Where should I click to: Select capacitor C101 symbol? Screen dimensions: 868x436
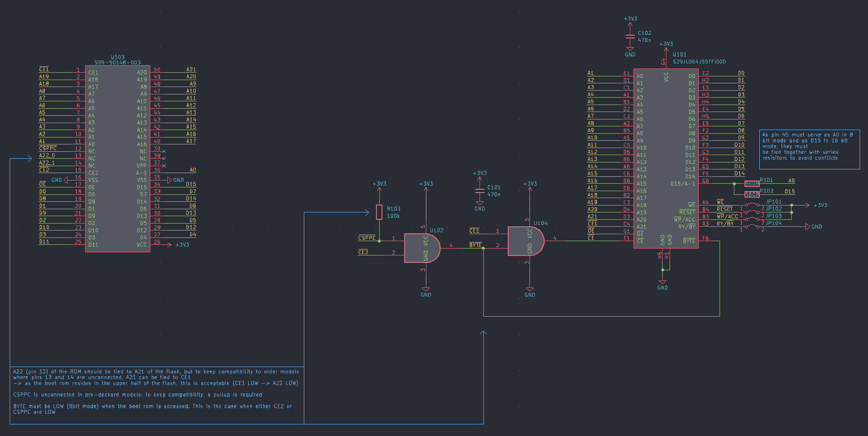click(x=480, y=191)
